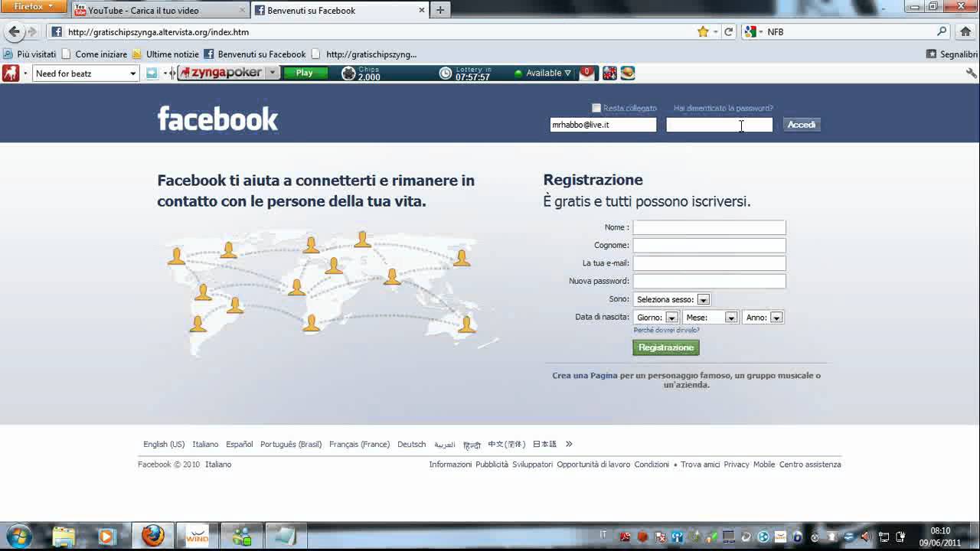
Task: Expand the Need for beatz search dropdown
Action: click(x=132, y=73)
